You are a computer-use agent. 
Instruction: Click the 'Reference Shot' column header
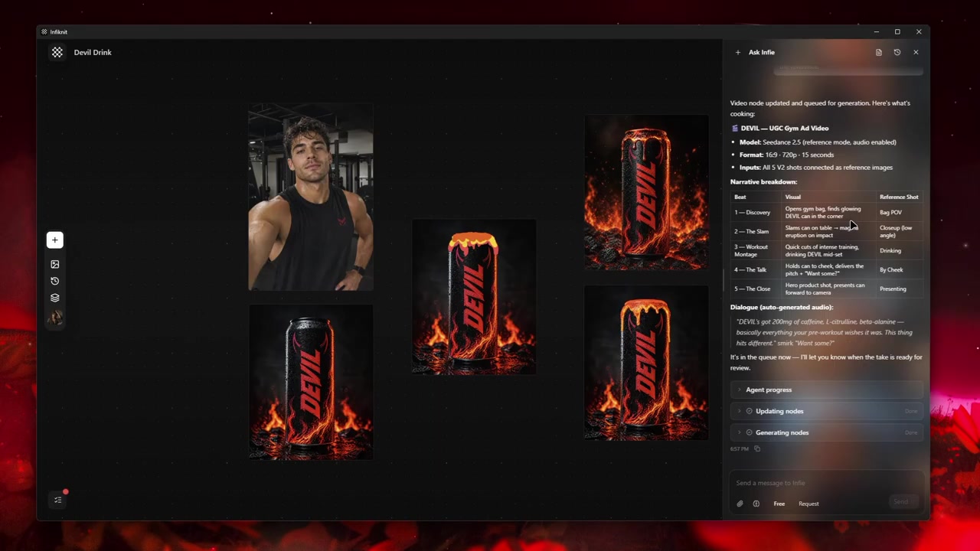(899, 197)
